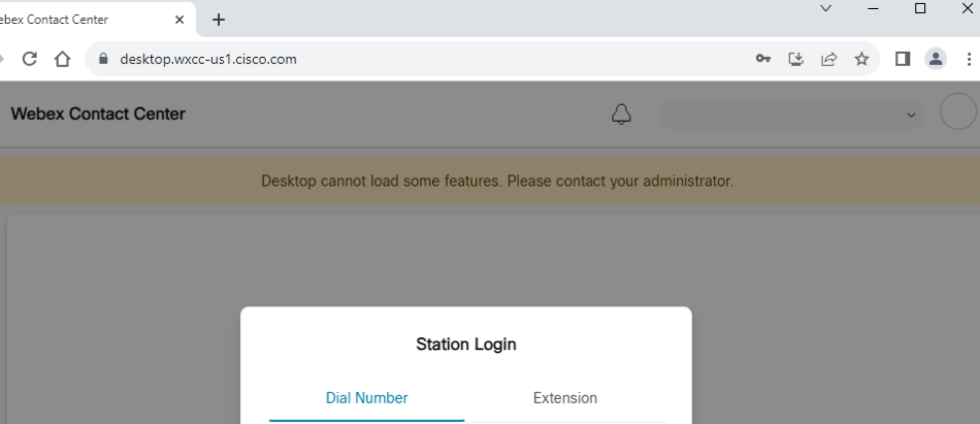View site info via the lock icon

tap(103, 59)
